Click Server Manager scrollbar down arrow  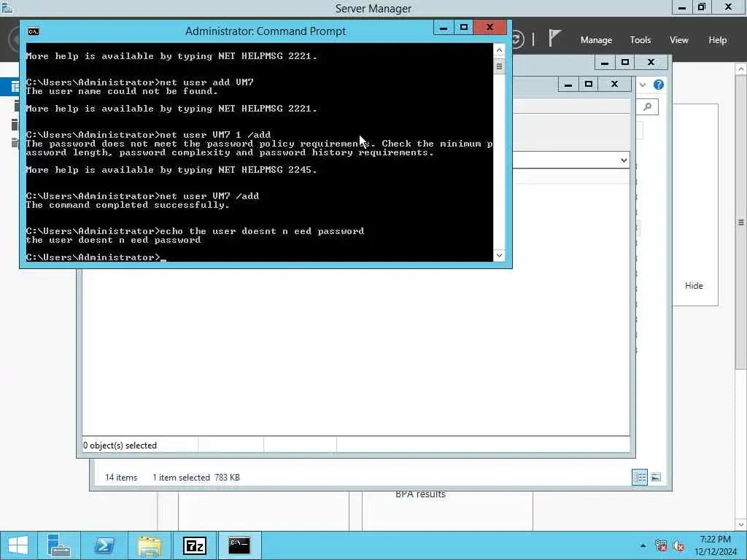741,525
